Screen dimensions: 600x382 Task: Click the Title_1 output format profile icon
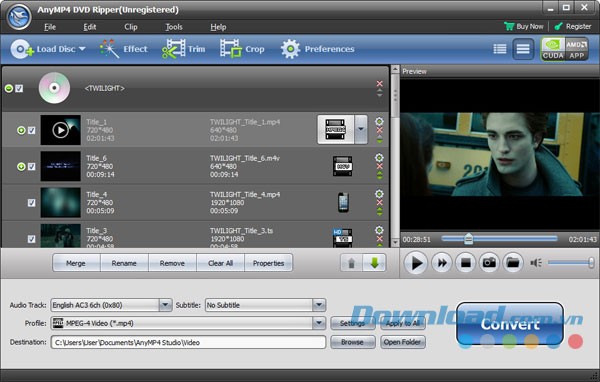coord(336,129)
